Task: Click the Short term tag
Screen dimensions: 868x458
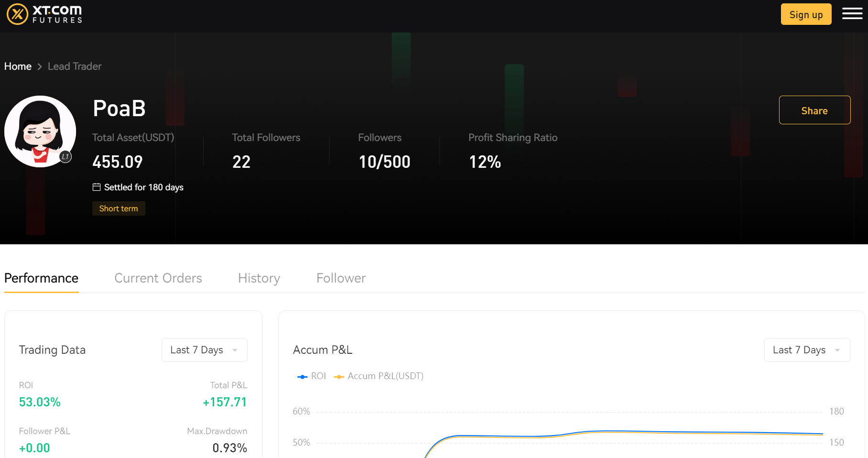Action: 119,208
